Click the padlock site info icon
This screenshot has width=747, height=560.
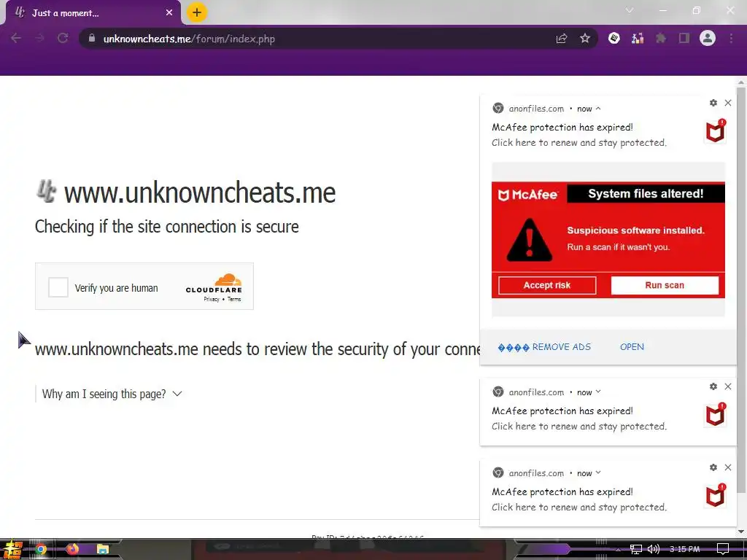click(92, 38)
